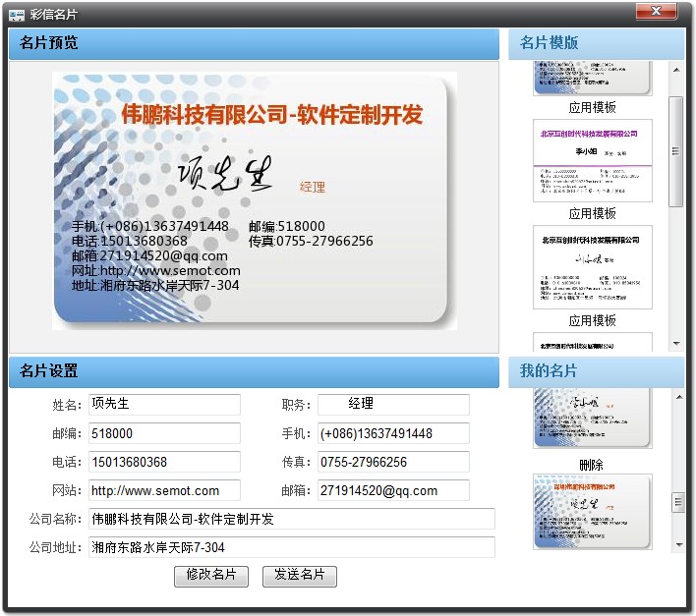This screenshot has height=616, width=696.
Task: Click the 名片设置 panel header
Action: pyautogui.click(x=254, y=372)
